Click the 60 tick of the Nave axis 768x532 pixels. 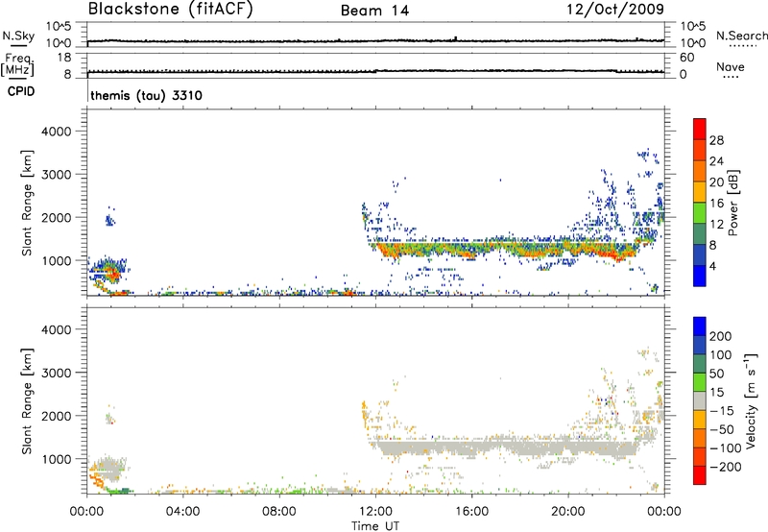pos(686,58)
